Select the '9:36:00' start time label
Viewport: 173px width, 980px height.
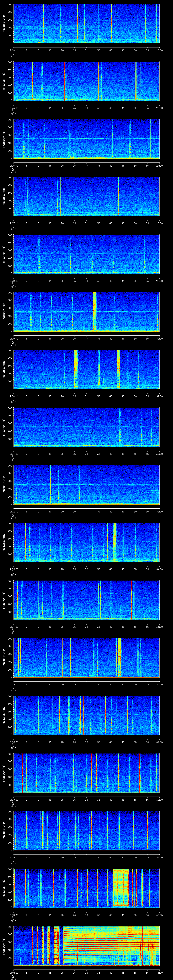coord(14,742)
